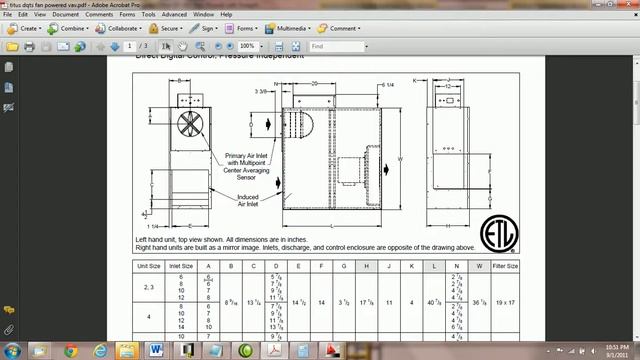The width and height of the screenshot is (640, 360).
Task: Open the zoom level dropdown arrow
Action: point(262,47)
